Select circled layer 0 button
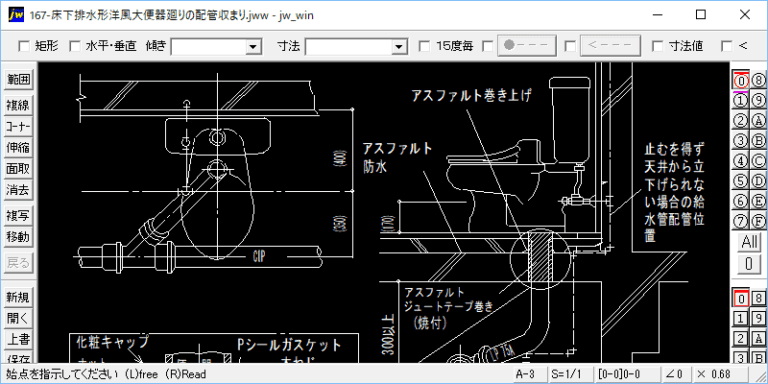 741,79
